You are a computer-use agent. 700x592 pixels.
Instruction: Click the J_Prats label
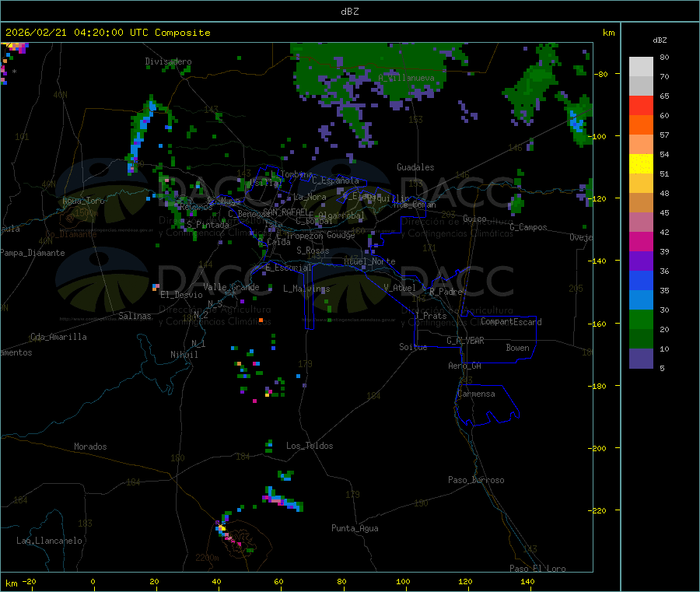[x=431, y=316]
